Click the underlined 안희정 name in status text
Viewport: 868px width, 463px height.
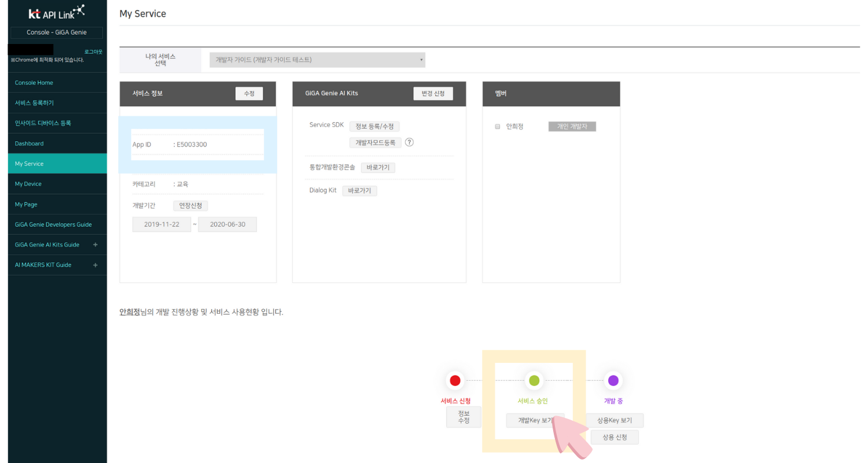[130, 312]
